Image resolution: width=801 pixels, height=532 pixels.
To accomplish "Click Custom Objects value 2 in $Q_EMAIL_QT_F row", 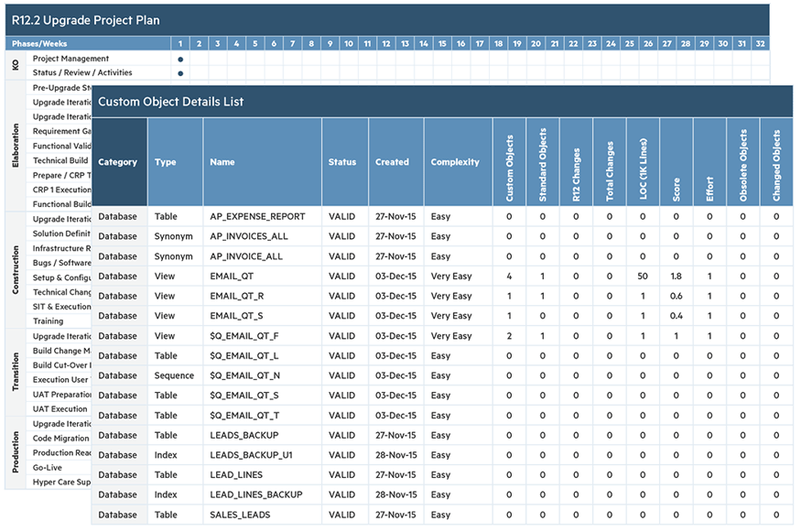I will (509, 336).
